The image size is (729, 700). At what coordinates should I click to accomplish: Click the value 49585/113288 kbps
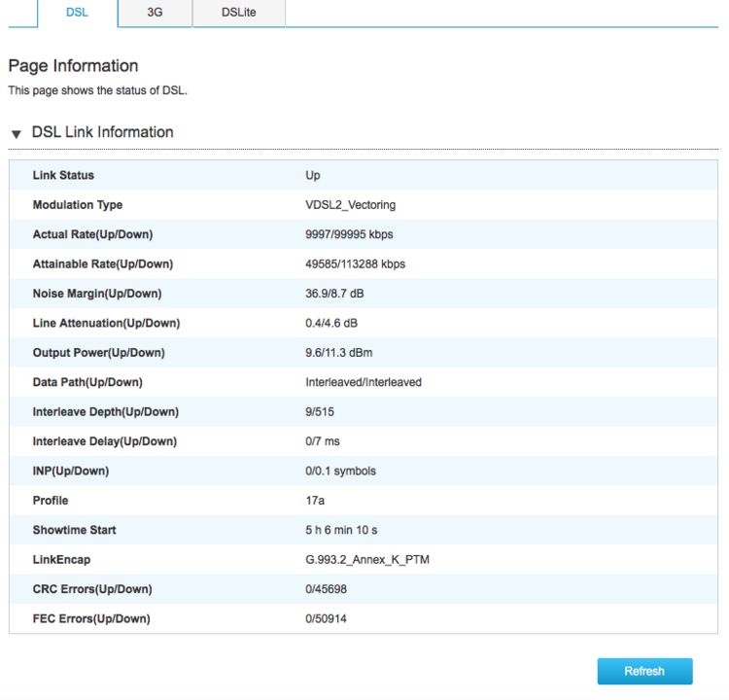pyautogui.click(x=355, y=264)
